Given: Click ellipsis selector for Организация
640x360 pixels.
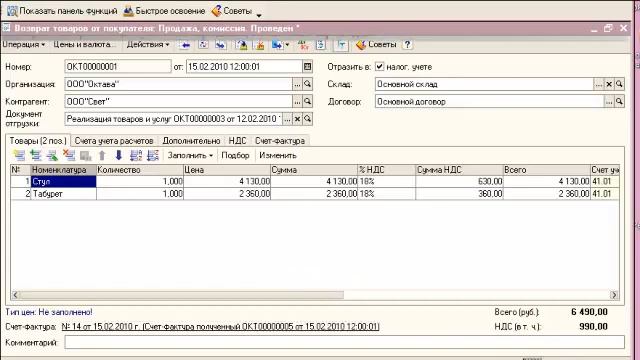Looking at the screenshot, I should tap(297, 84).
